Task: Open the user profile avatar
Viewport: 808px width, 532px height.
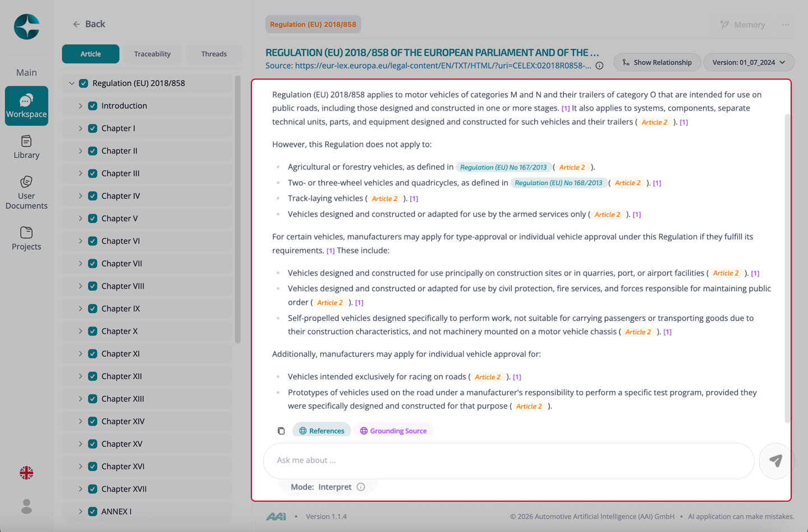Action: (x=26, y=507)
